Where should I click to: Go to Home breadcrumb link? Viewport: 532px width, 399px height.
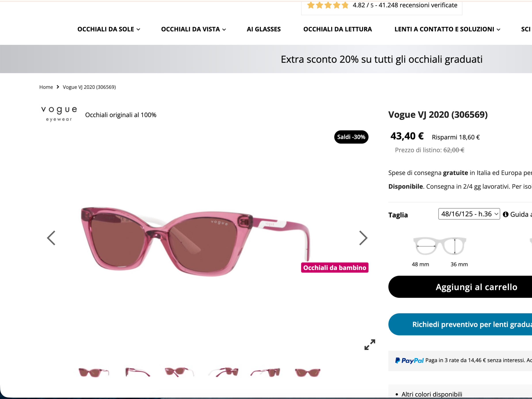click(46, 87)
